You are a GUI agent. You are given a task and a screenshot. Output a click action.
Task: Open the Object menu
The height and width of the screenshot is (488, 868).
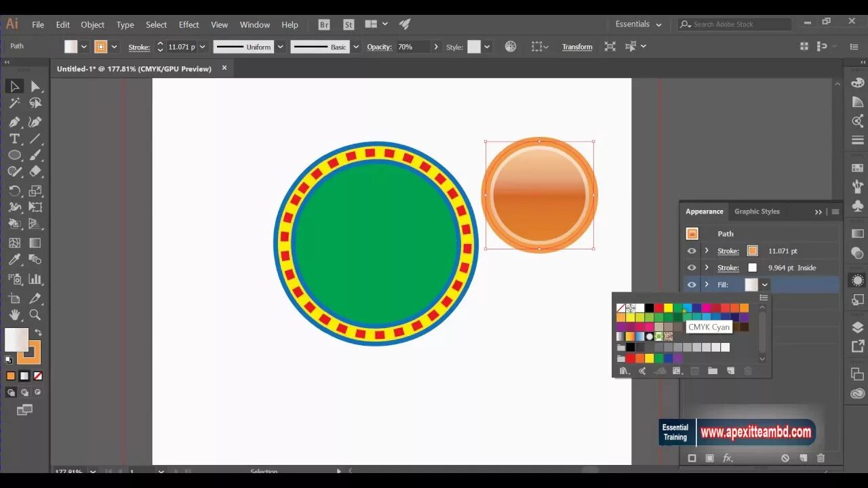coord(92,24)
